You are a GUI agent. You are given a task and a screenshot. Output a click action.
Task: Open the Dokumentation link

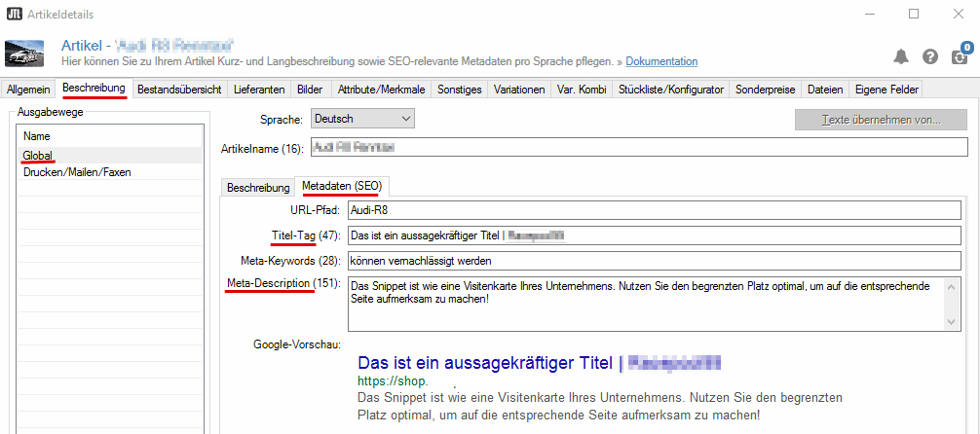point(661,61)
